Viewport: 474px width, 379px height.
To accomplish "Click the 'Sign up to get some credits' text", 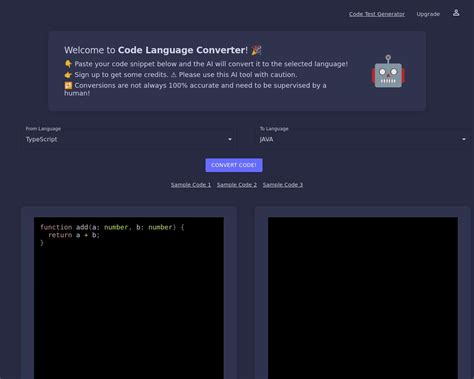I will click(x=121, y=75).
